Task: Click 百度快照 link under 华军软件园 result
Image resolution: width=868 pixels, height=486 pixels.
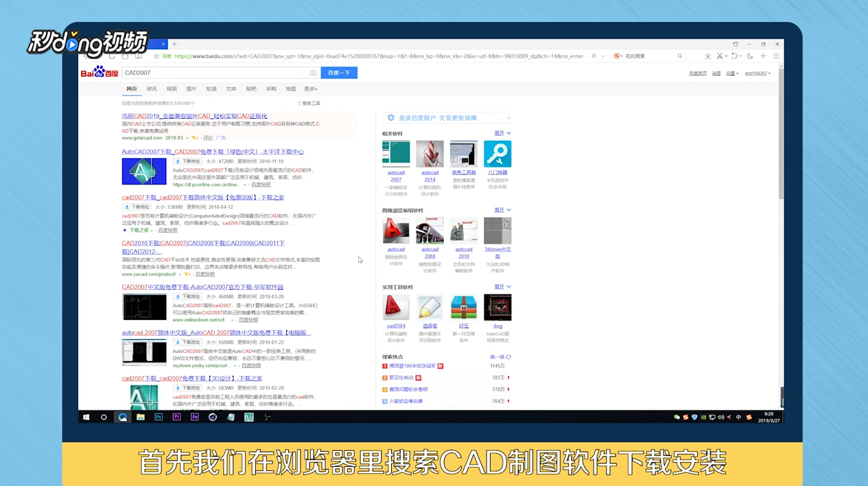Action: (248, 320)
